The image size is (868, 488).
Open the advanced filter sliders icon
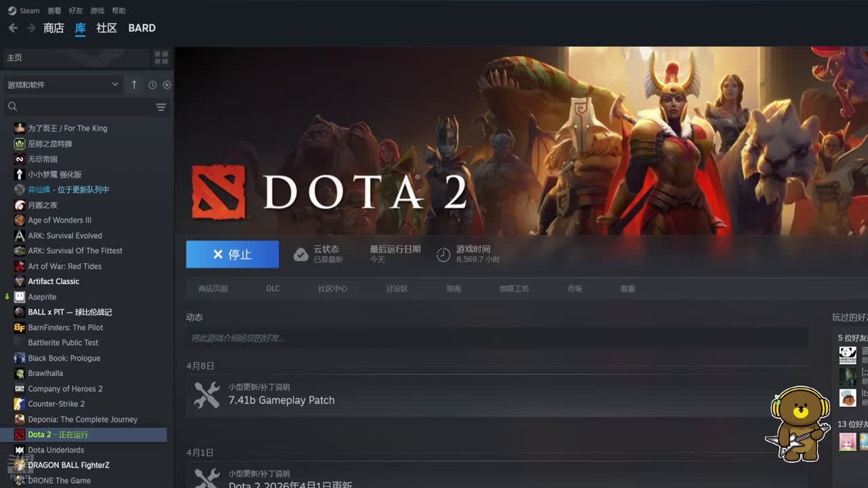[161, 107]
